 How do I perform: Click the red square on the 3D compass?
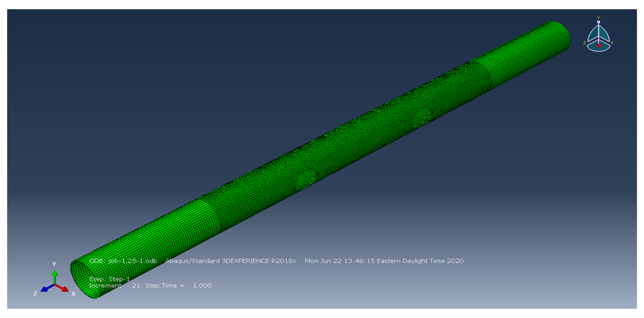point(598,45)
